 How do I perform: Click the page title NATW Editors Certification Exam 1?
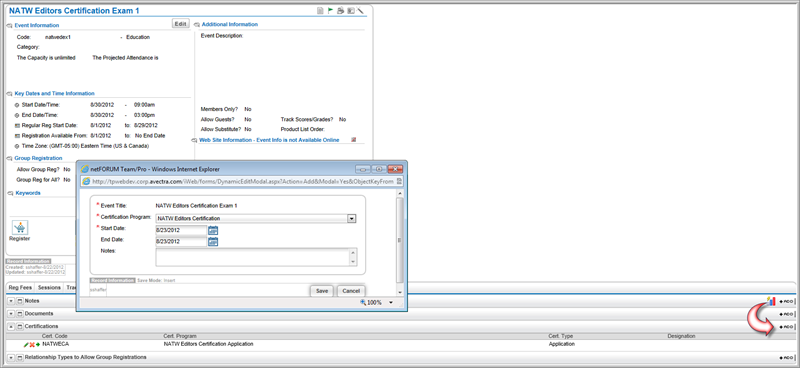74,11
